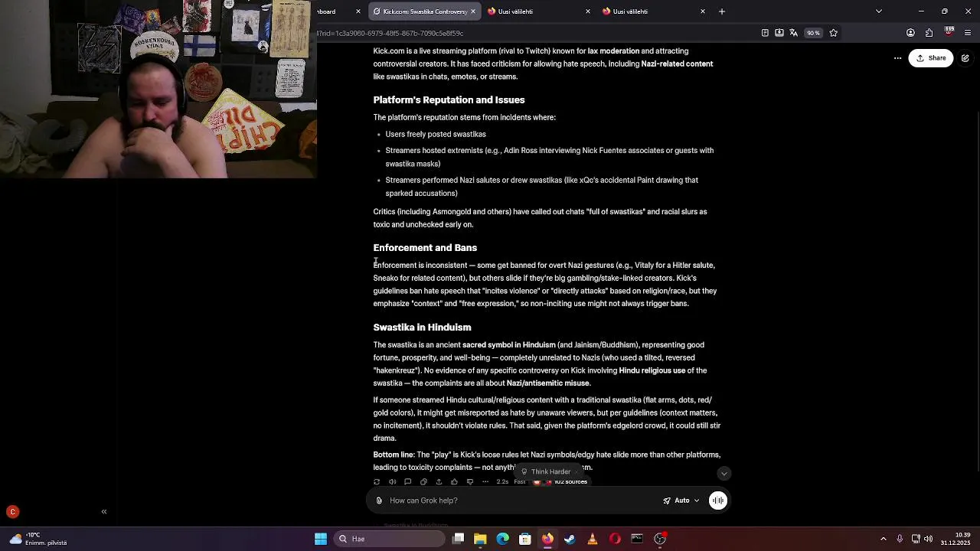Image resolution: width=980 pixels, height=551 pixels.
Task: Click the install app icon in address bar
Action: [x=779, y=33]
